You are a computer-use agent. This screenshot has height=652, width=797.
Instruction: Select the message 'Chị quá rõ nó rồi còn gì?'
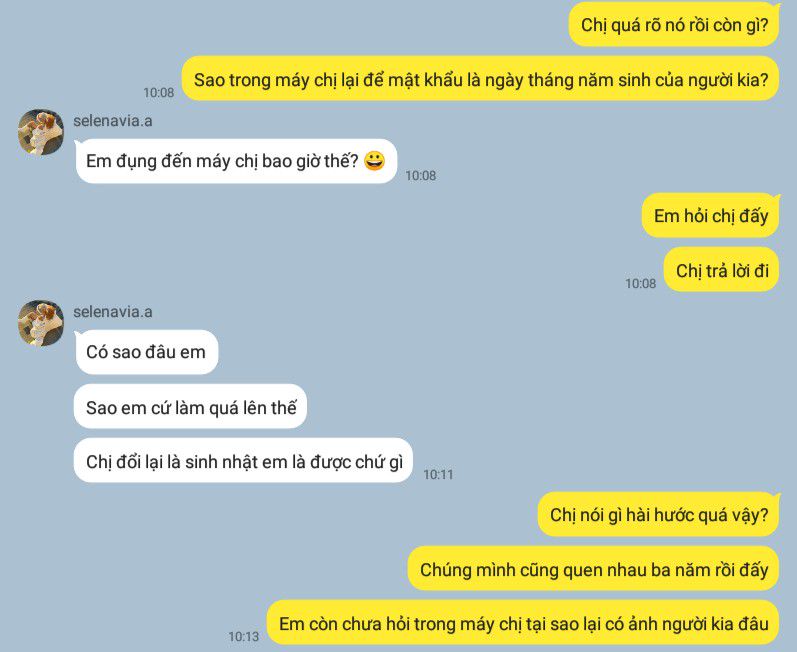tap(674, 25)
